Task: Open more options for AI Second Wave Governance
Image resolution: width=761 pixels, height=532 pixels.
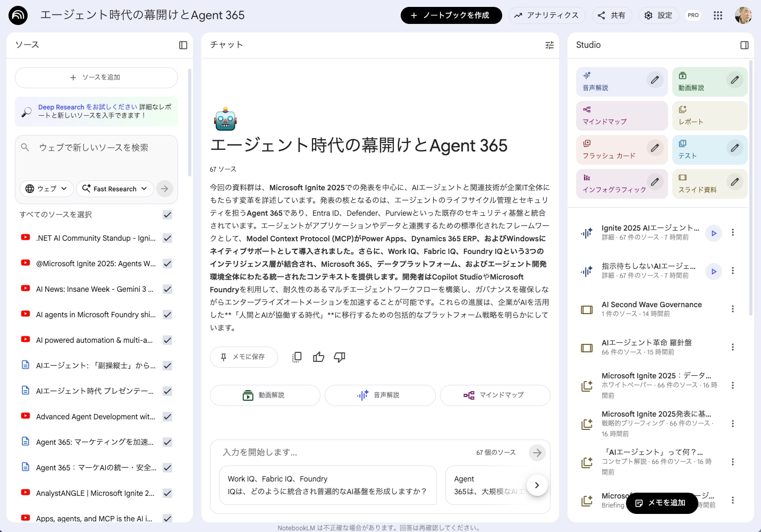Action: [732, 309]
